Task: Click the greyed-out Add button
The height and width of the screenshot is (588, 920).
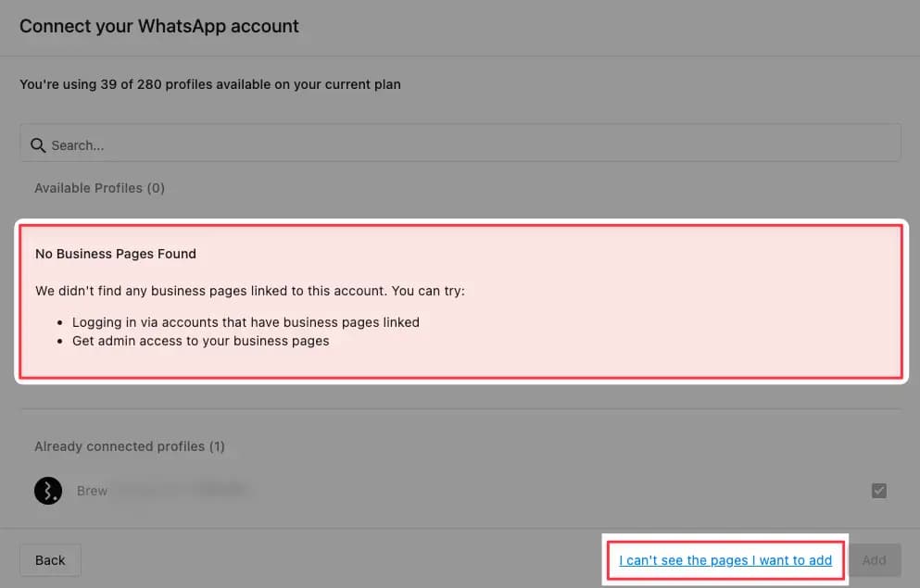Action: [x=874, y=560]
